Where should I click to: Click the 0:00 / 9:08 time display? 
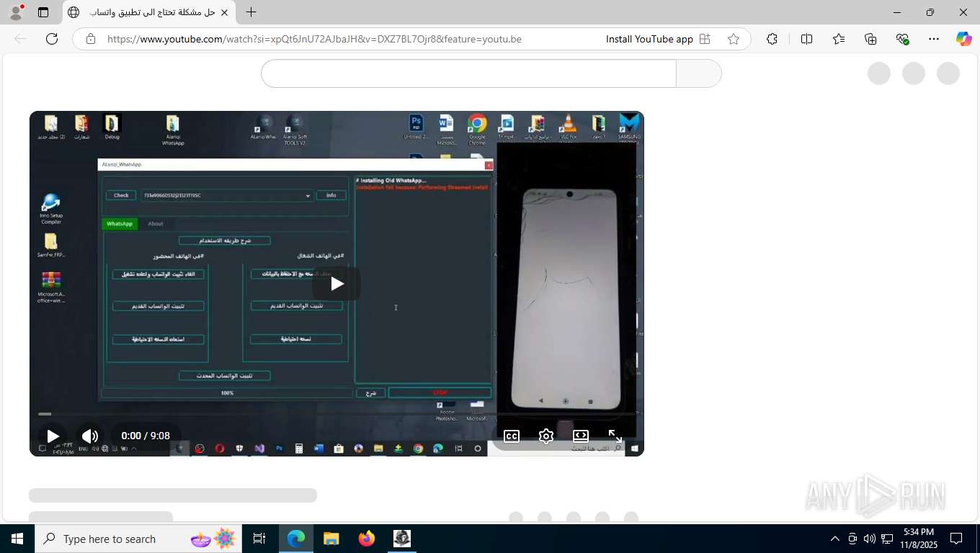[x=146, y=436]
